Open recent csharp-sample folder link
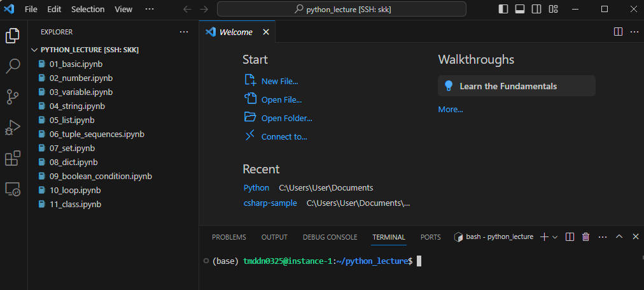644x290 pixels. click(270, 203)
